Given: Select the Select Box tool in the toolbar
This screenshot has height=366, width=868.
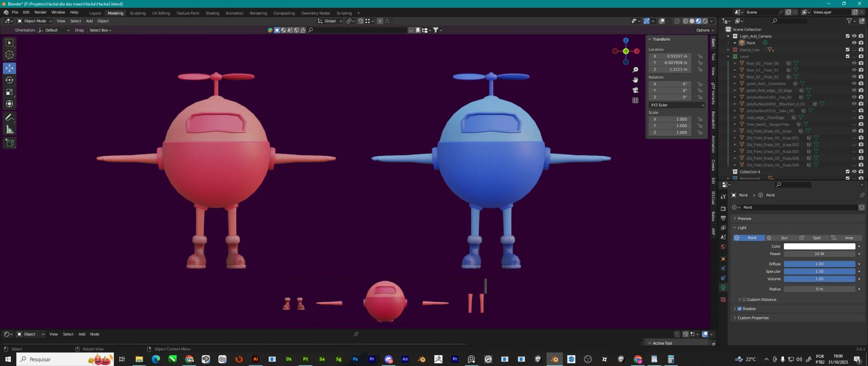Looking at the screenshot, I should (9, 43).
